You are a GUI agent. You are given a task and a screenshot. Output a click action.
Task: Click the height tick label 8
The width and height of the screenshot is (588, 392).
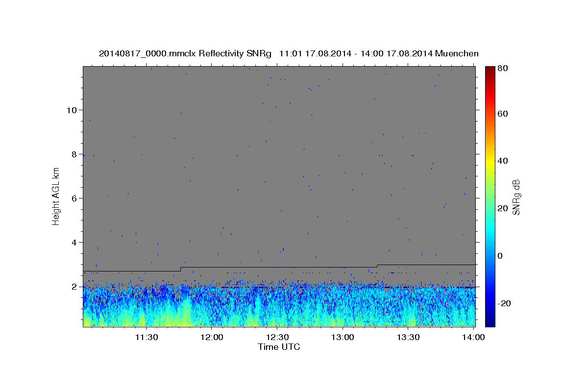click(x=74, y=154)
